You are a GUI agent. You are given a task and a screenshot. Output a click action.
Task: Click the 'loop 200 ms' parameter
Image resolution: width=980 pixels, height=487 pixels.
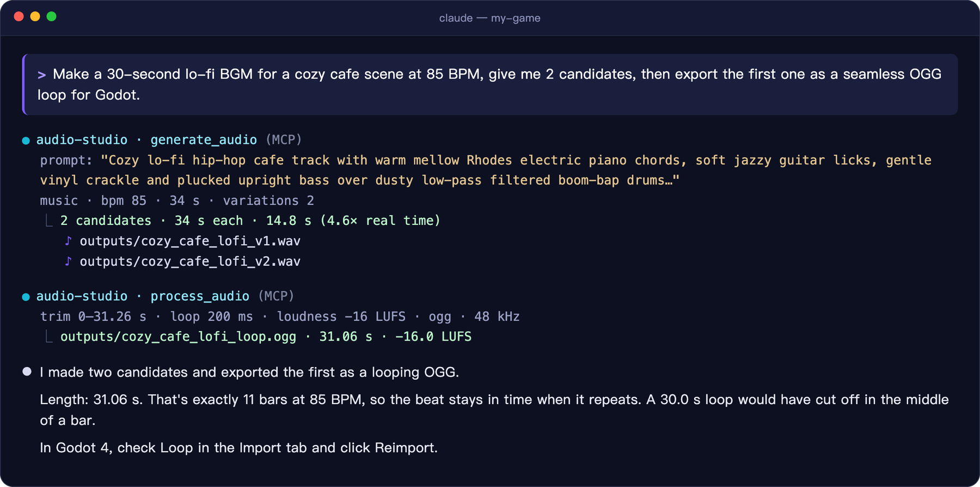point(211,316)
